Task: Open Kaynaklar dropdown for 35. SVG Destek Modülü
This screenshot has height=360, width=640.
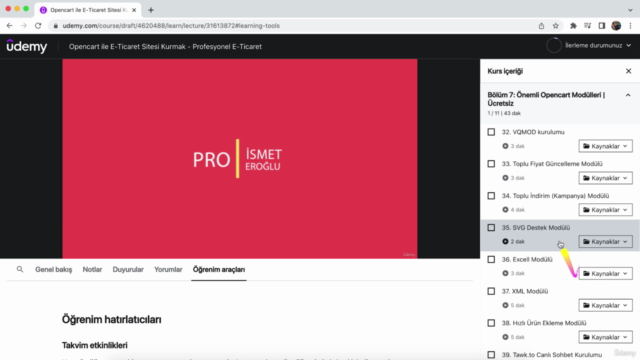Action: click(x=605, y=242)
